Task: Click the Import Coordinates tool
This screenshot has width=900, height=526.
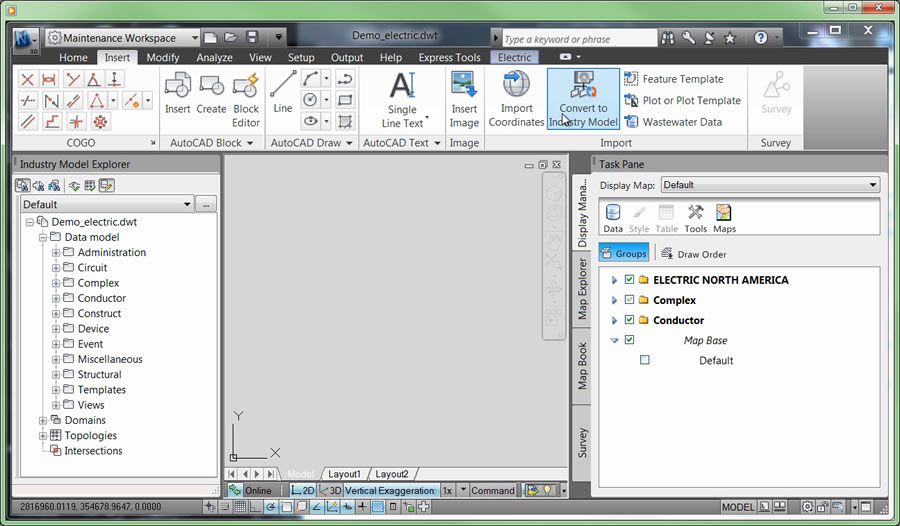Action: point(516,99)
